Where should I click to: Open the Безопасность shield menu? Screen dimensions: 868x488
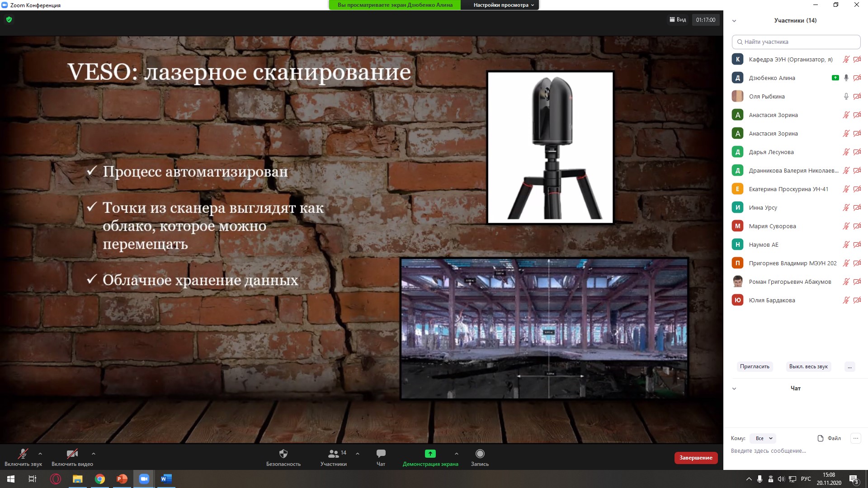283,457
